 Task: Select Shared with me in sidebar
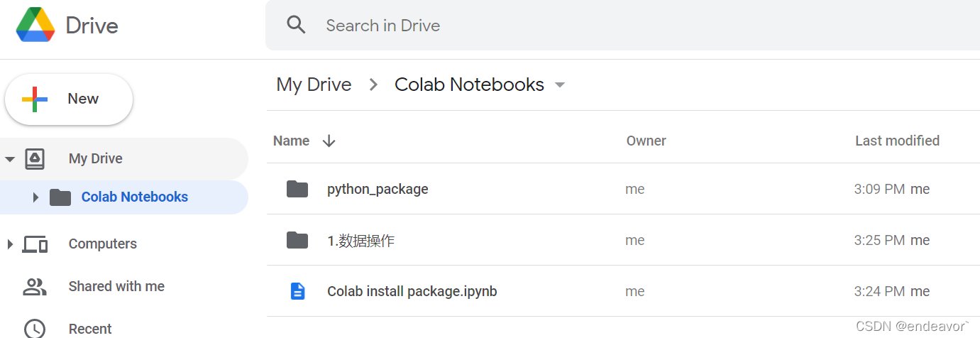116,287
